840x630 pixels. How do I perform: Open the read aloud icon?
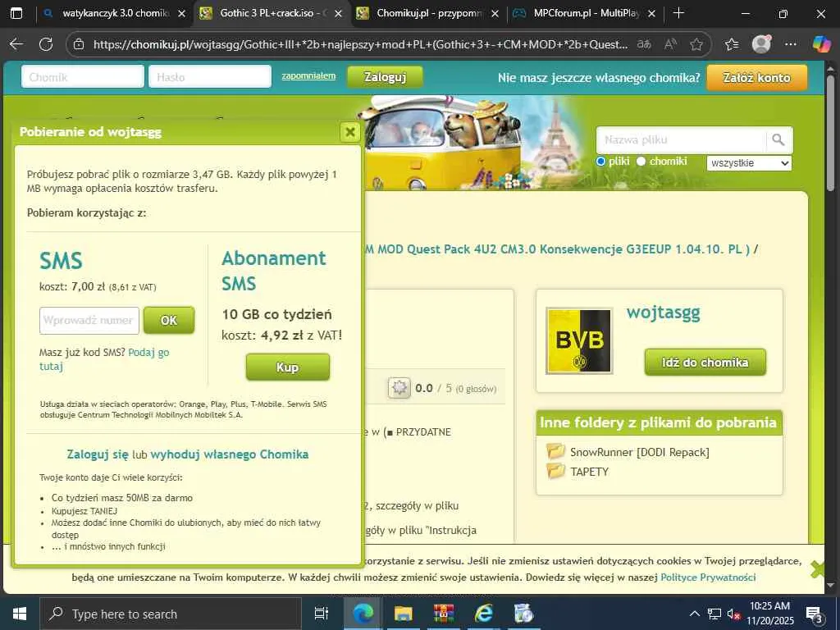click(670, 44)
